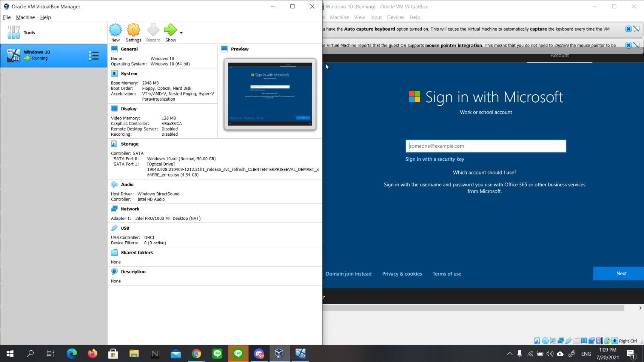Open Microsoft Edge from the taskbar

coord(72,353)
